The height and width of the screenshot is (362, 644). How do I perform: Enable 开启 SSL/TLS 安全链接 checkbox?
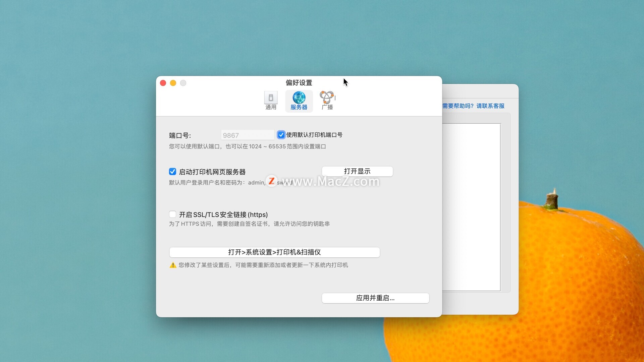coord(172,214)
